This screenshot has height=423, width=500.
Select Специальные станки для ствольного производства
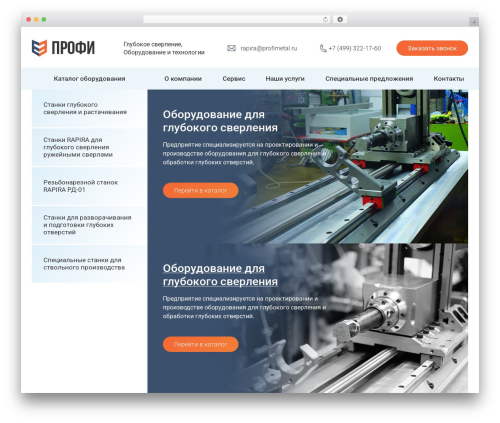(x=89, y=264)
